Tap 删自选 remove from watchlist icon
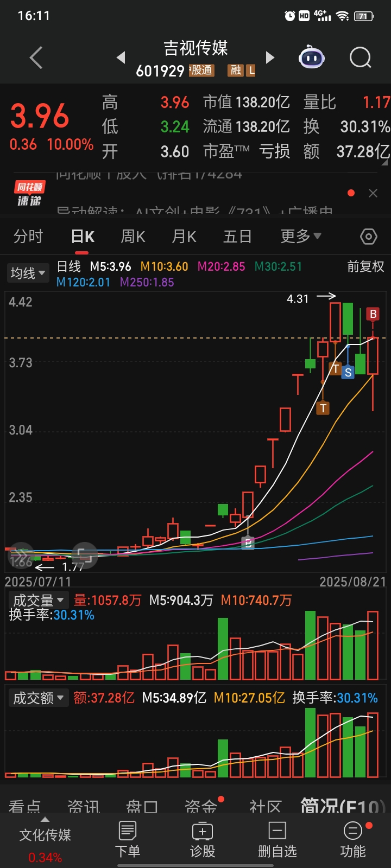This screenshot has width=391, height=868. tap(278, 839)
